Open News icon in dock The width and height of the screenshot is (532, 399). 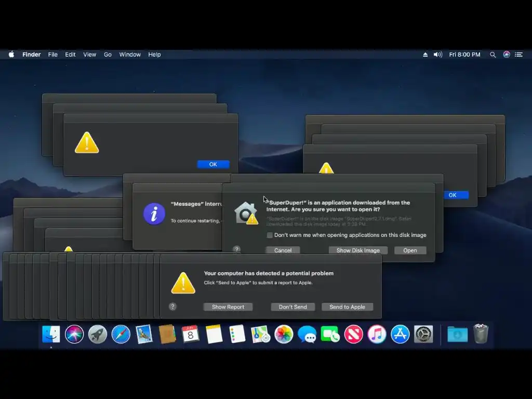click(353, 334)
